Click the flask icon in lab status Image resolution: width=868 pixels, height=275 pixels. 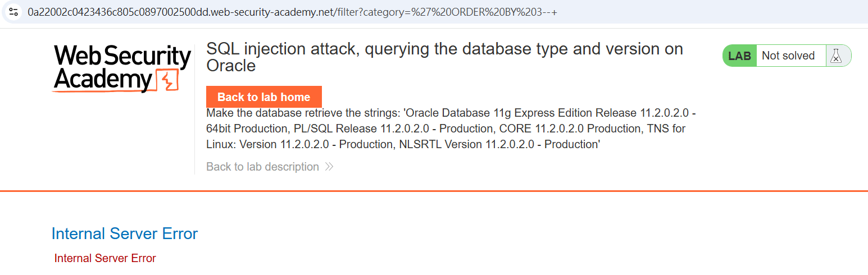pos(837,56)
